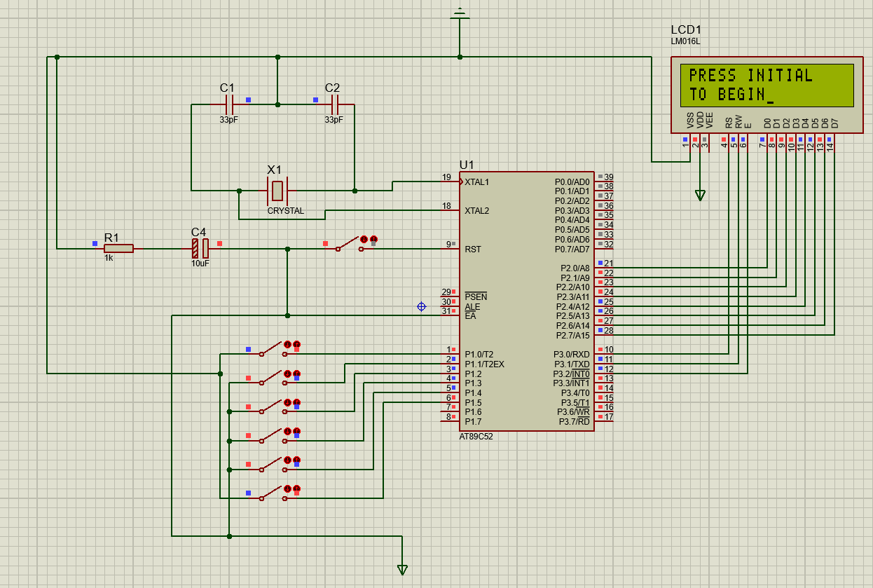Screen dimensions: 873x588
Task: Select capacitor C2 symbol
Action: (334, 104)
